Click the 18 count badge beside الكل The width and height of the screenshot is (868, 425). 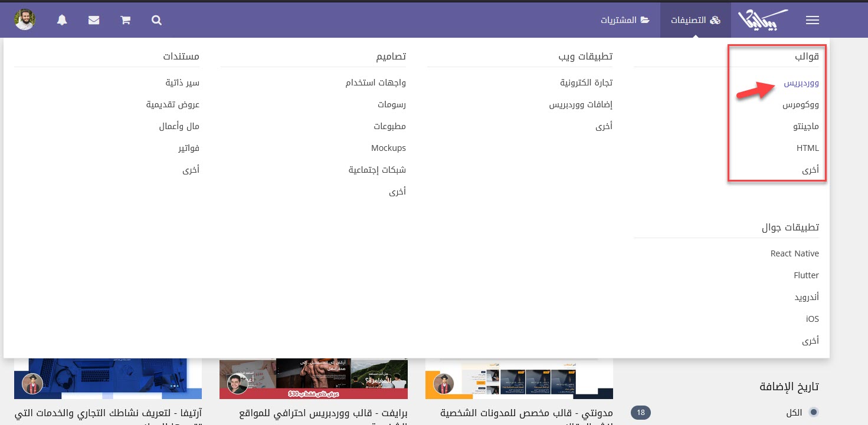coord(641,413)
